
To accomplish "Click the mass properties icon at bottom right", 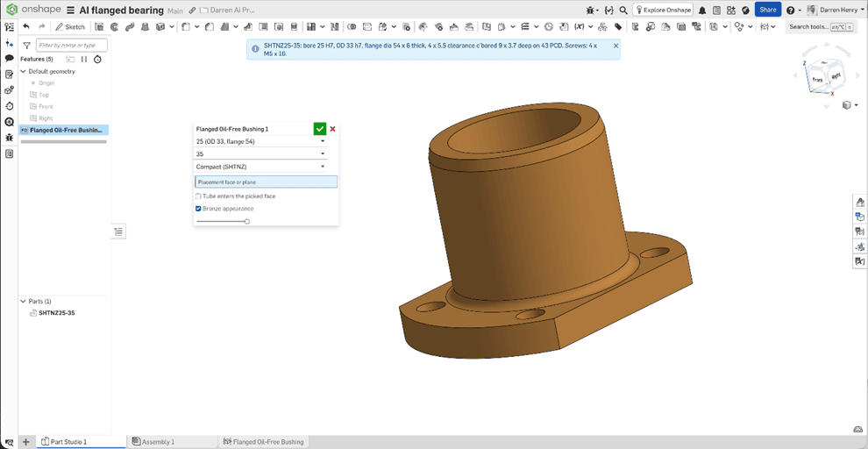I will tap(858, 430).
